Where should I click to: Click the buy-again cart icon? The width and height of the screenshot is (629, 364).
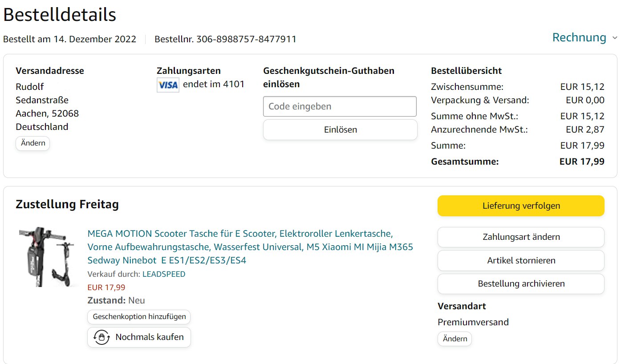(101, 337)
